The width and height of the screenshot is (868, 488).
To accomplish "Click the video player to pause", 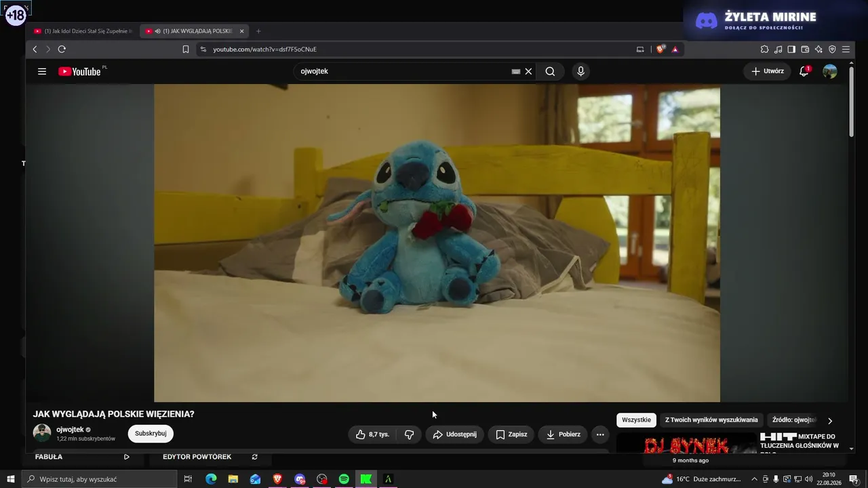I will 437,243.
